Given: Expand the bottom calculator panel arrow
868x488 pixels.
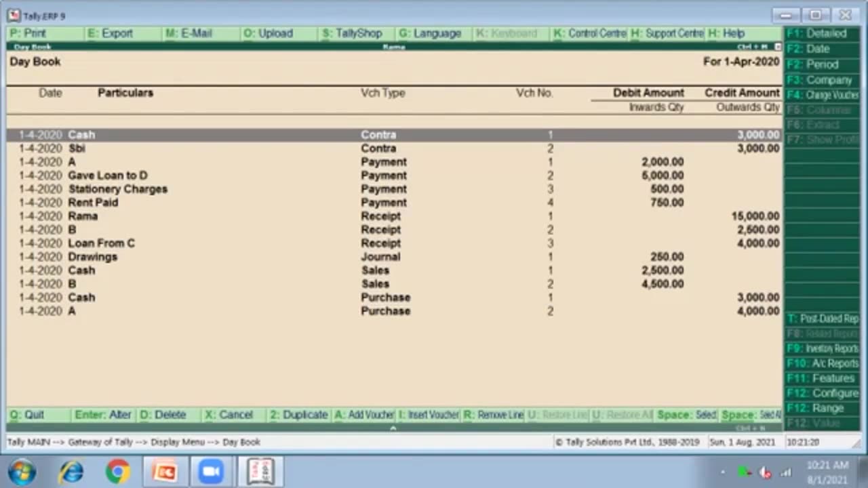Looking at the screenshot, I should [x=393, y=428].
